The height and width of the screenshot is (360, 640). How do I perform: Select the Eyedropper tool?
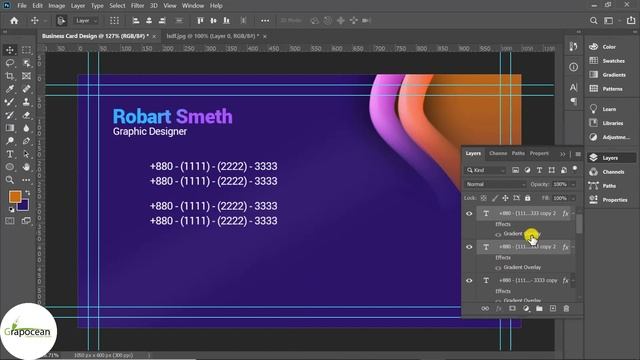[10, 89]
